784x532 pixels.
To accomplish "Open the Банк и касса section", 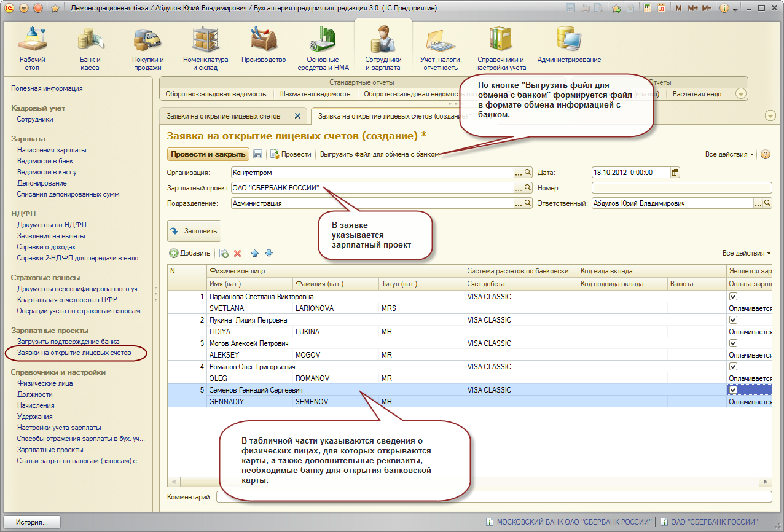I will point(90,48).
